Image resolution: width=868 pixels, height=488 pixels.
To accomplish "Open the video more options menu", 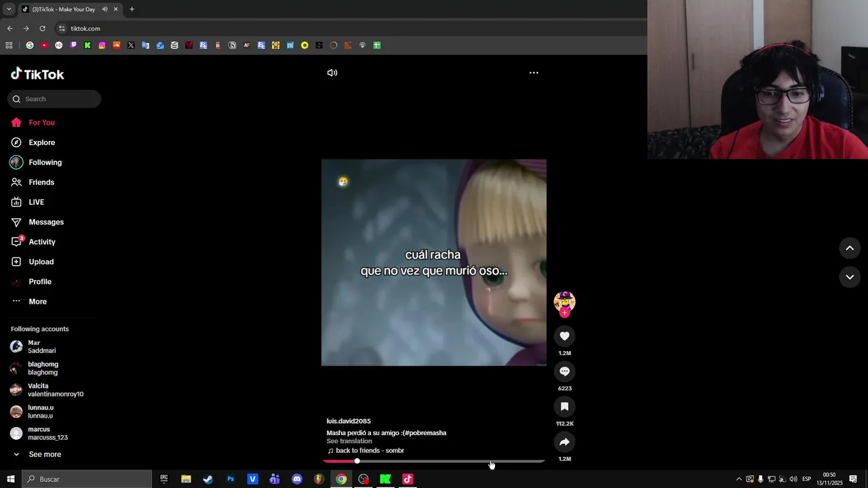I will [534, 73].
